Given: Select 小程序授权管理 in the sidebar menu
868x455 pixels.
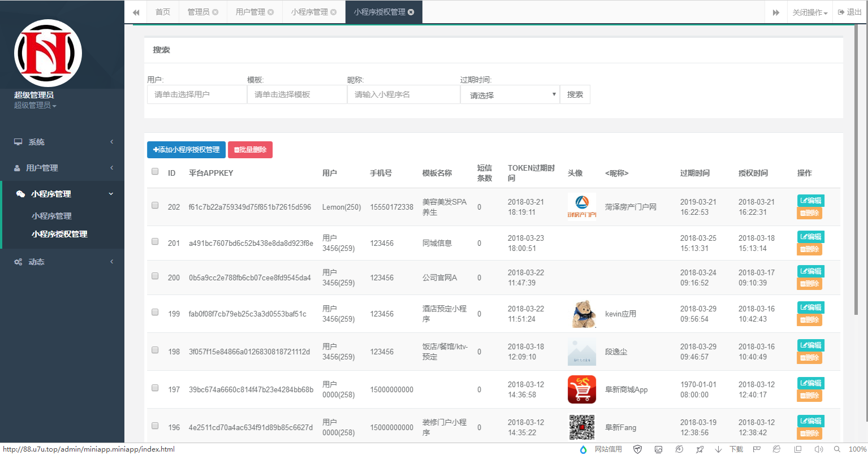Looking at the screenshot, I should [x=61, y=234].
